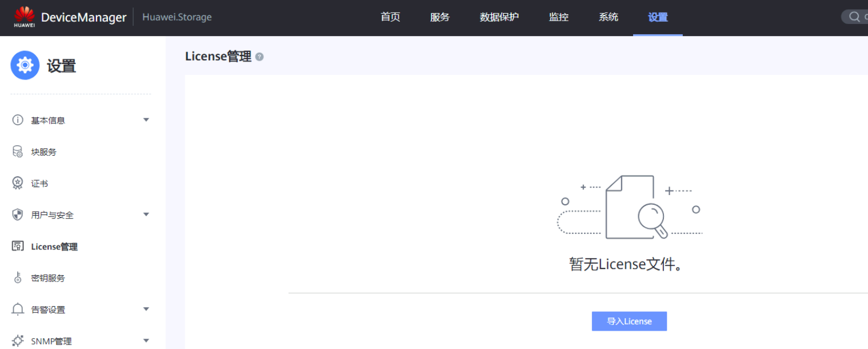
Task: Expand the SNMP管理 submenu arrow
Action: (146, 341)
